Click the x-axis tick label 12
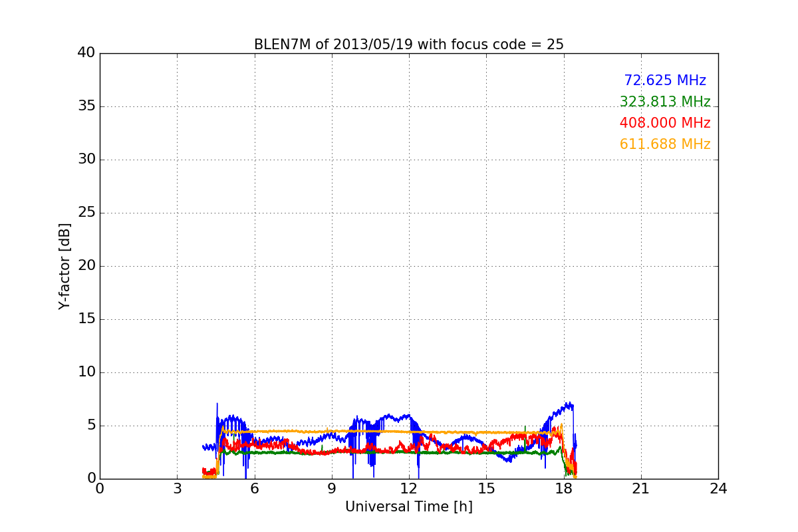Screen dimensions: 798x532 point(409,488)
